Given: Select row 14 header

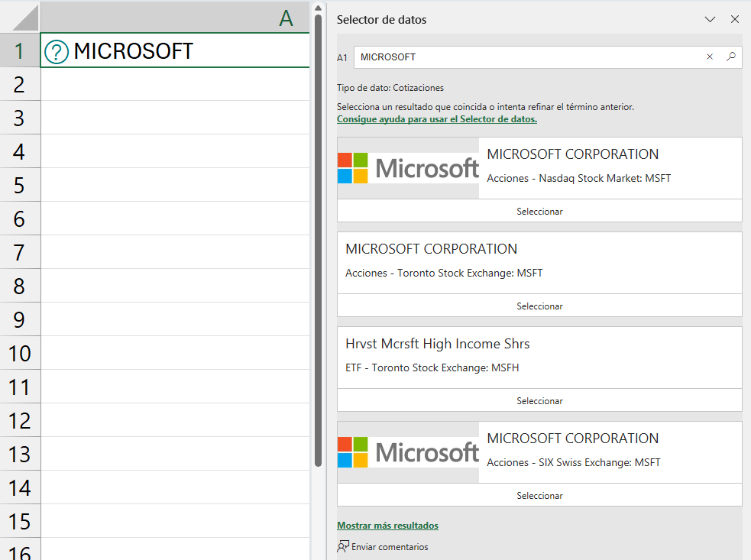Looking at the screenshot, I should pos(20,487).
